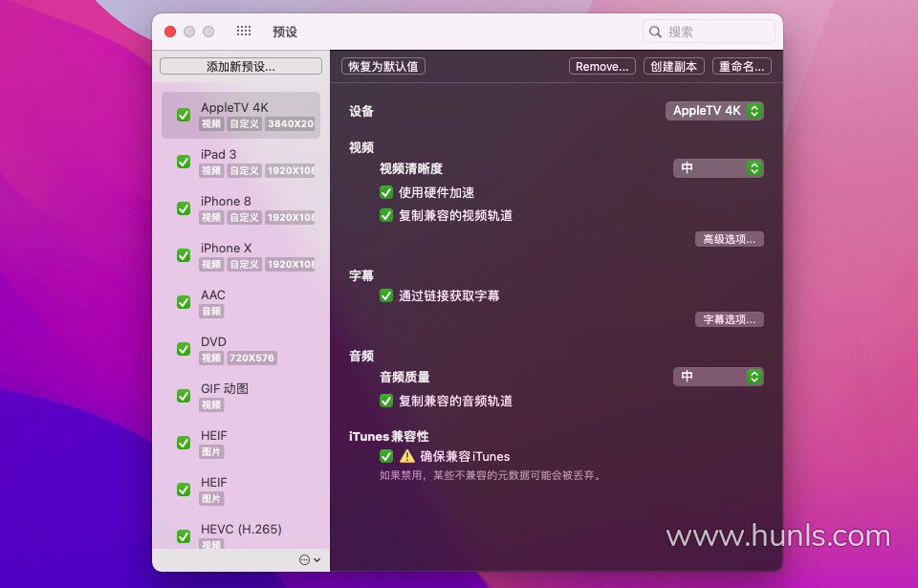Click the 搜索 search field
The height and width of the screenshot is (588, 918).
pyautogui.click(x=709, y=32)
